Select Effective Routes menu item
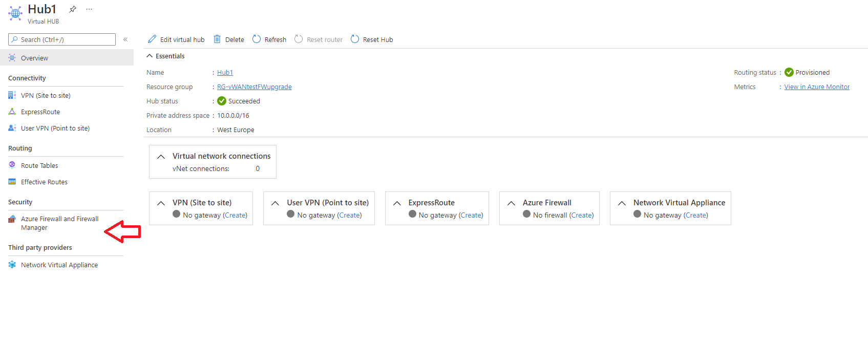 pyautogui.click(x=44, y=182)
